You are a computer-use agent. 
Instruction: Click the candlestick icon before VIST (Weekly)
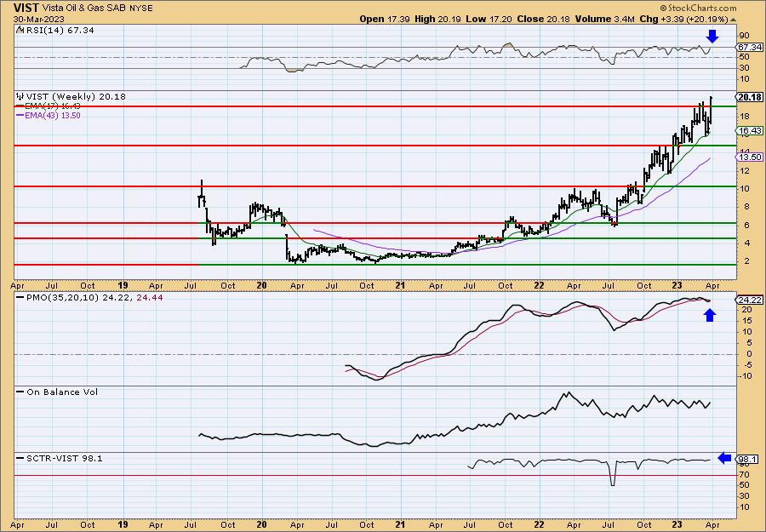[x=20, y=96]
